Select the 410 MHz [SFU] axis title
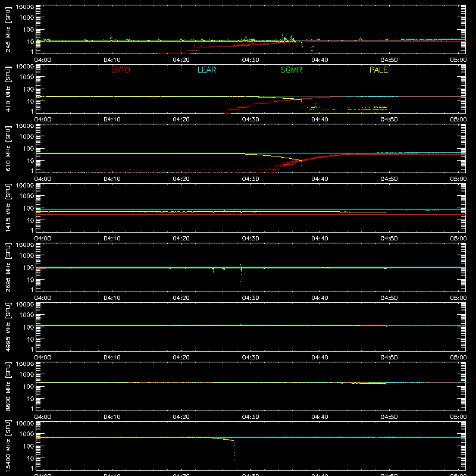 click(8, 89)
